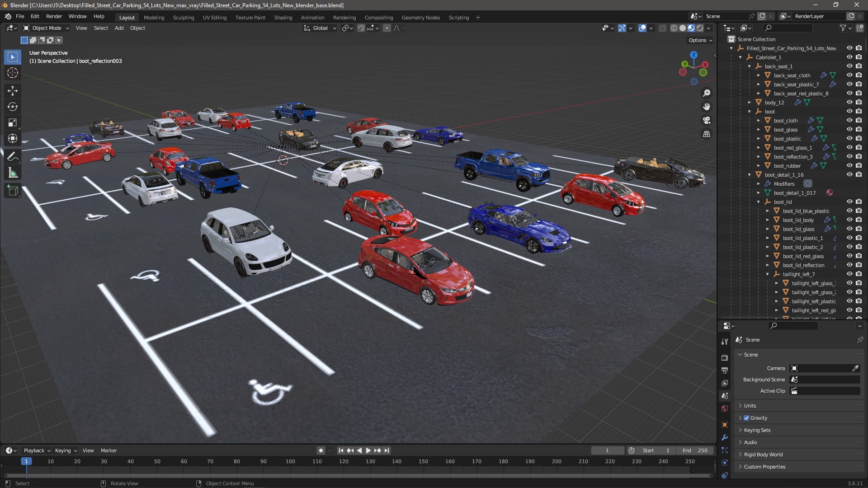Viewport: 868px width, 488px height.
Task: Activate the Transform tool
Action: (13, 138)
